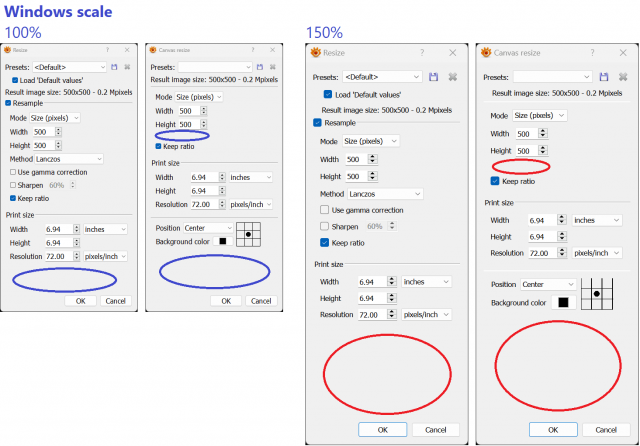Click Cancel in 100% Resize dialog
The height and width of the screenshot is (446, 640).
coord(116,301)
